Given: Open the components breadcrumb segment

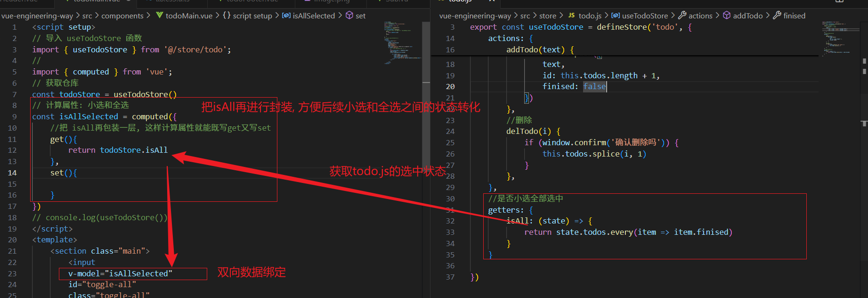Looking at the screenshot, I should [x=122, y=16].
